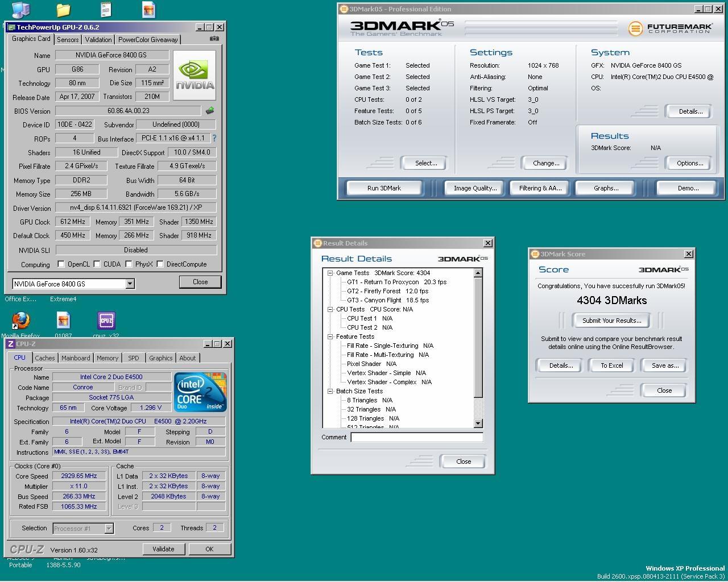Click the Graphs... button
The width and height of the screenshot is (728, 582).
coord(606,188)
